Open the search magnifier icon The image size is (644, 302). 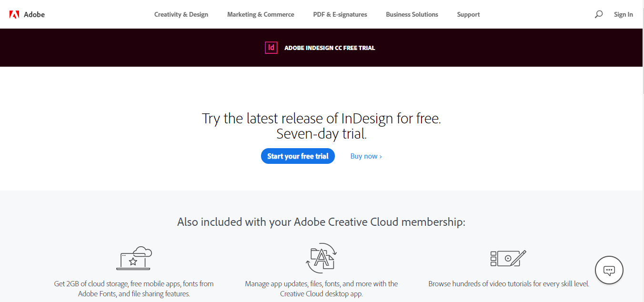pyautogui.click(x=599, y=14)
